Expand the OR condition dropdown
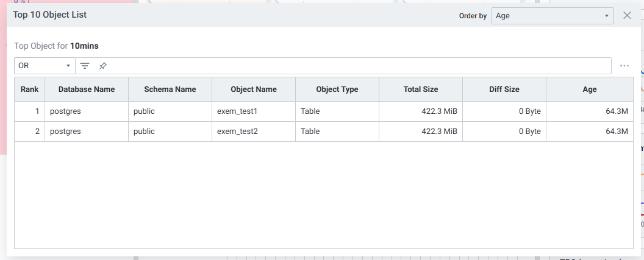This screenshot has width=644, height=260. (x=45, y=66)
